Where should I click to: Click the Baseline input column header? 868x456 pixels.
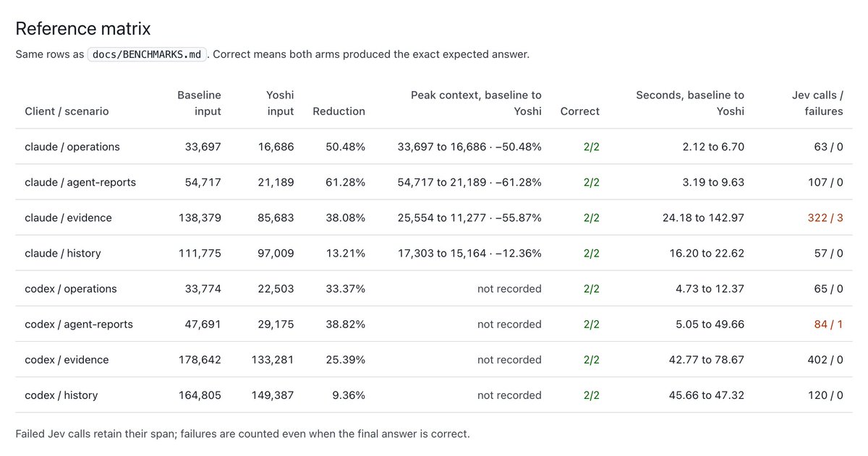[199, 103]
